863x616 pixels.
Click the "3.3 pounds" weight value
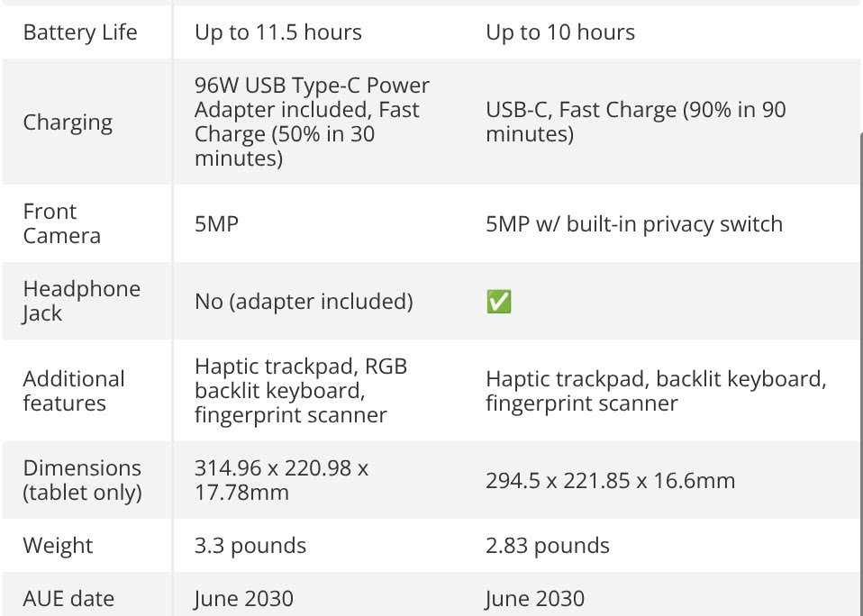click(250, 546)
